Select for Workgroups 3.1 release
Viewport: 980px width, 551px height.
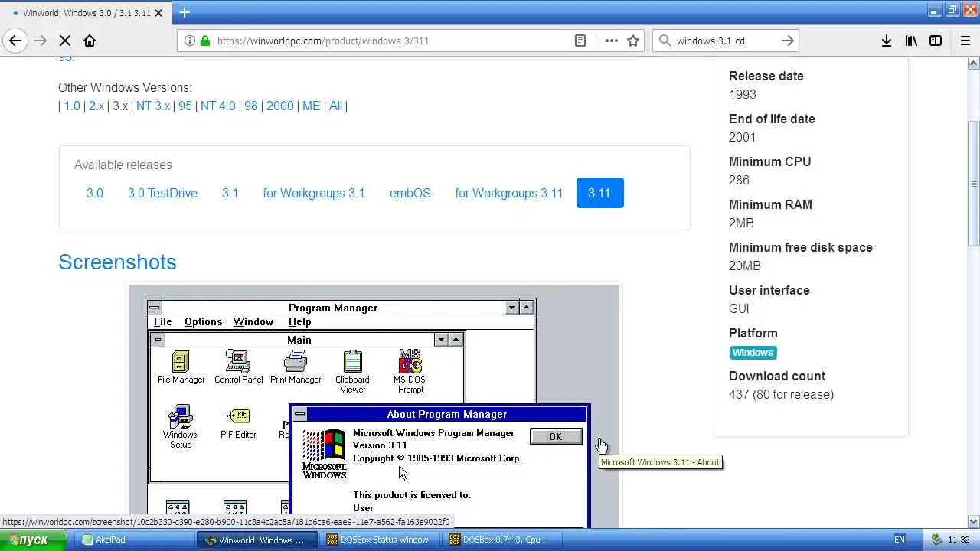point(314,193)
